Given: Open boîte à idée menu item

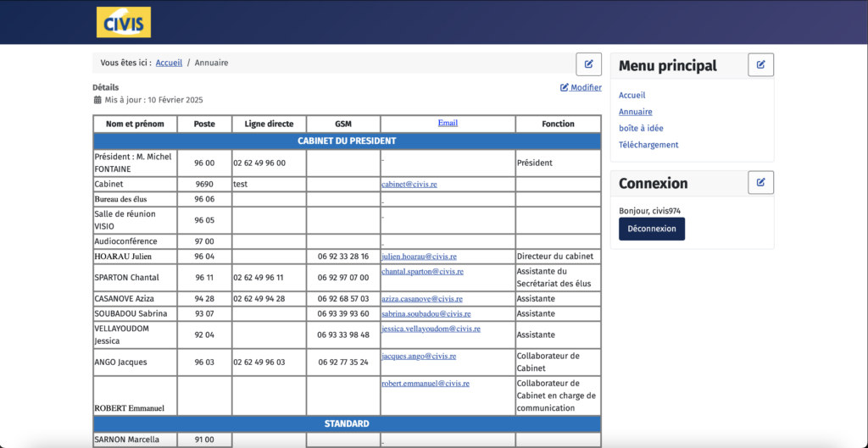Looking at the screenshot, I should [x=641, y=129].
